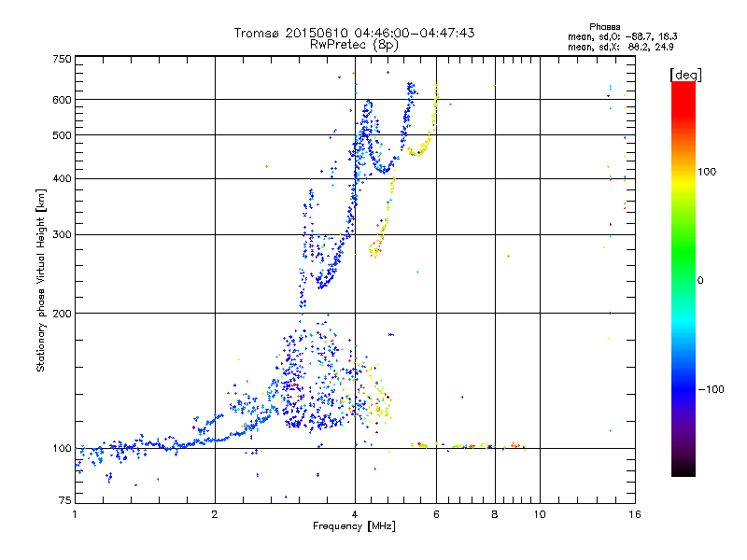Click x-axis tick label '4'

pos(355,514)
